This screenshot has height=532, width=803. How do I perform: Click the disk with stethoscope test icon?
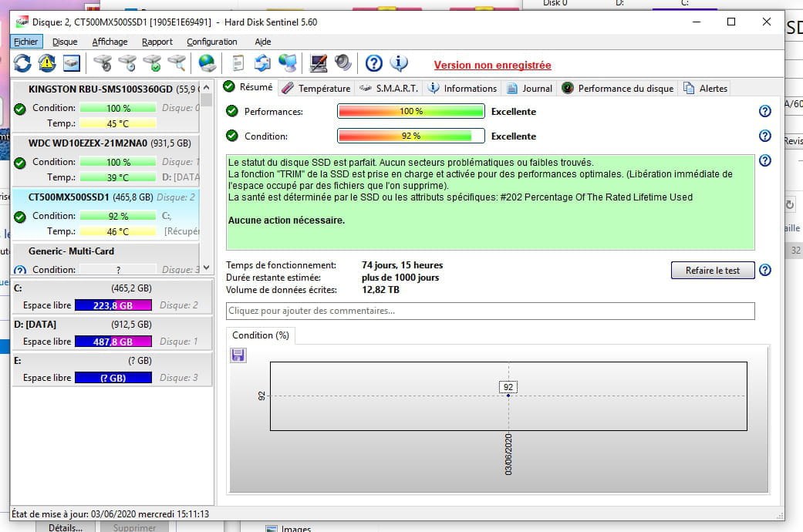point(103,63)
